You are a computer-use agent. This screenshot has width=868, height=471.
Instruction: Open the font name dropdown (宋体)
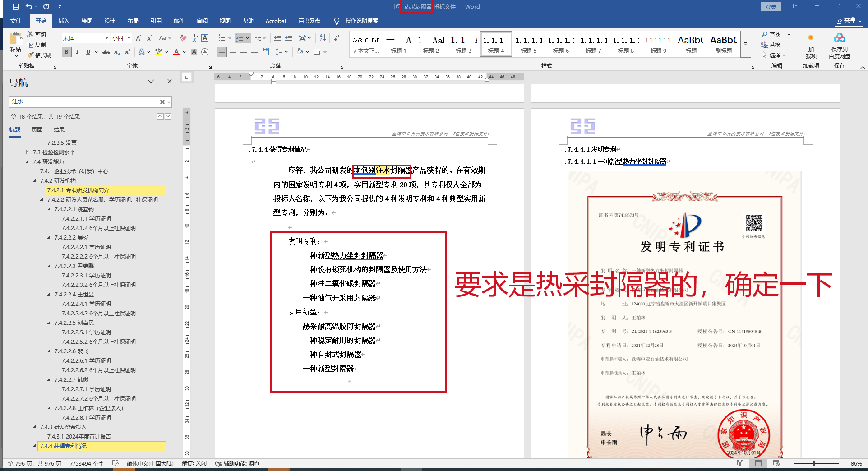(x=106, y=38)
